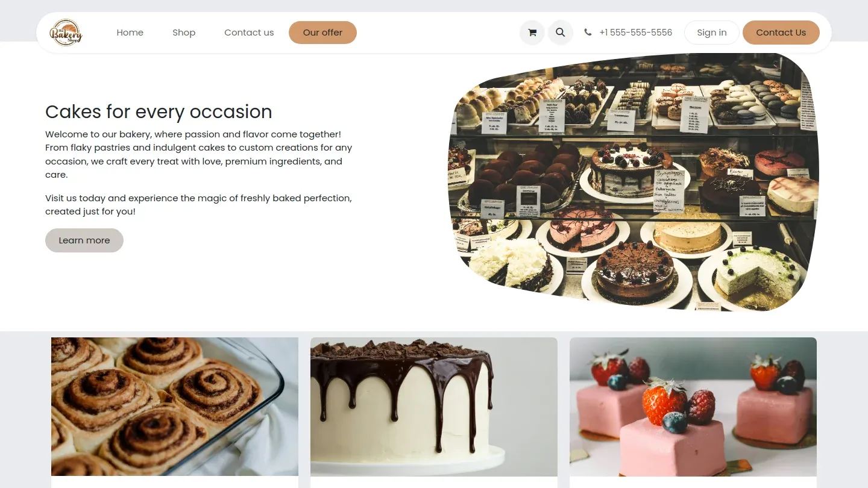The height and width of the screenshot is (488, 868).
Task: Click the Visit us today paragraph
Action: (198, 205)
